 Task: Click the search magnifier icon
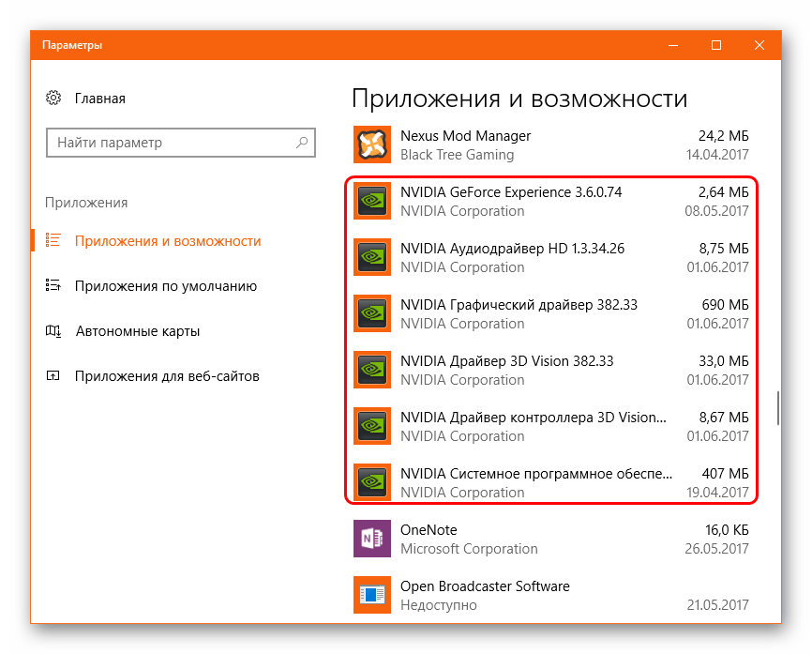click(x=302, y=142)
